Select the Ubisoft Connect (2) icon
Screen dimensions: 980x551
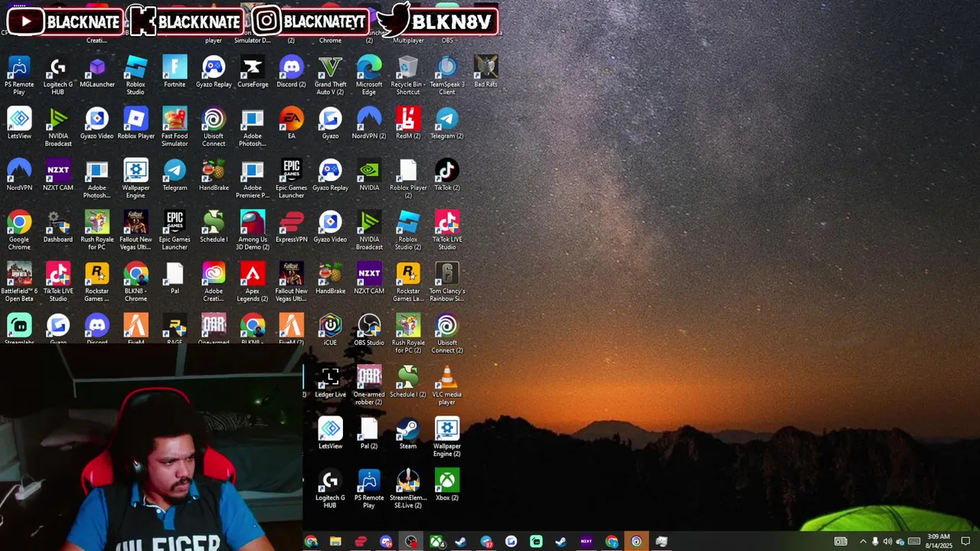pyautogui.click(x=447, y=334)
